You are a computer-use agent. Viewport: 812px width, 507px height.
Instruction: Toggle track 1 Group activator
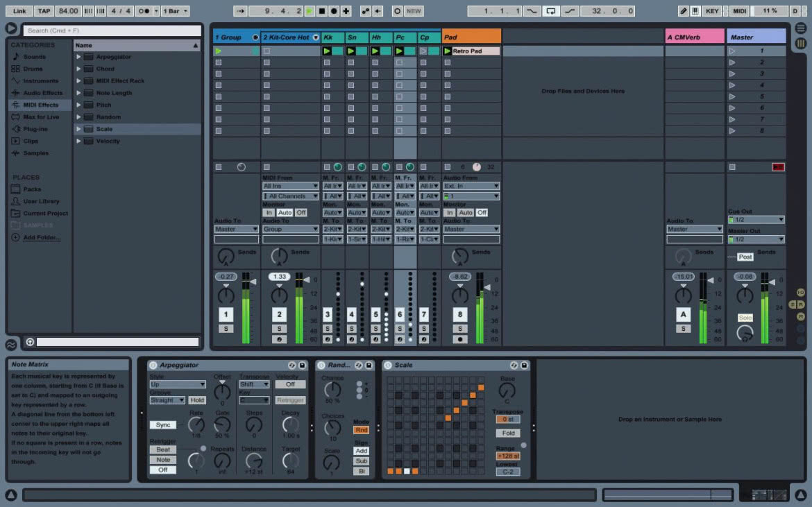click(226, 315)
